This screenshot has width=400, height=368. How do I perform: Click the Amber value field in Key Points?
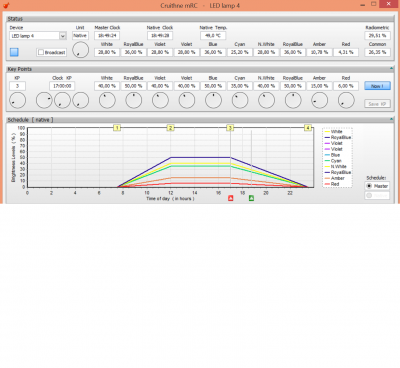click(x=319, y=86)
